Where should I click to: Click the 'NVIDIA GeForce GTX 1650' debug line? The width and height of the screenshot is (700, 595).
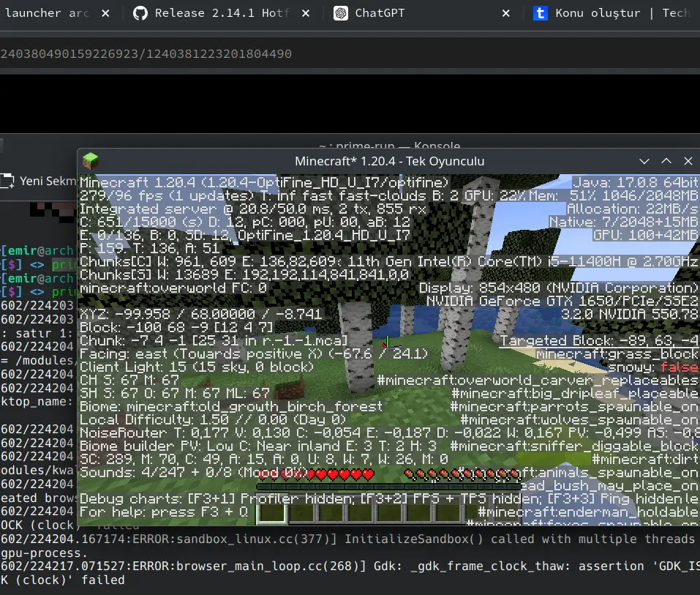click(x=562, y=301)
